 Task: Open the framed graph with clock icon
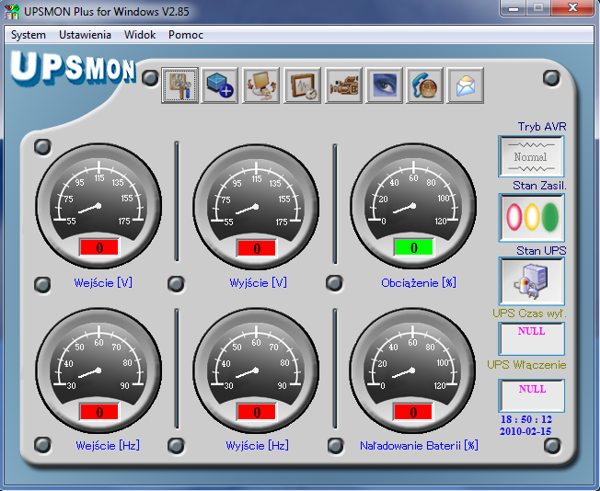(303, 85)
